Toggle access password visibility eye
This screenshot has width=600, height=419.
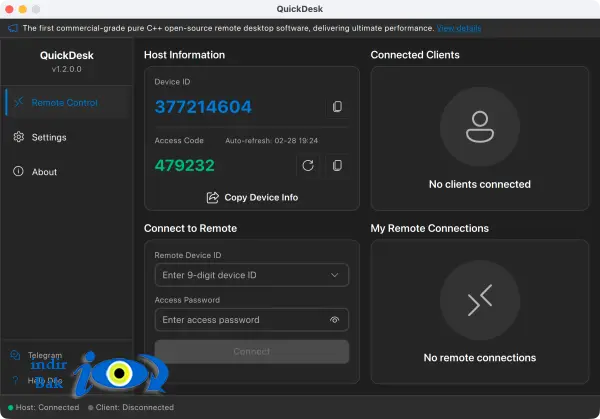tap(334, 320)
